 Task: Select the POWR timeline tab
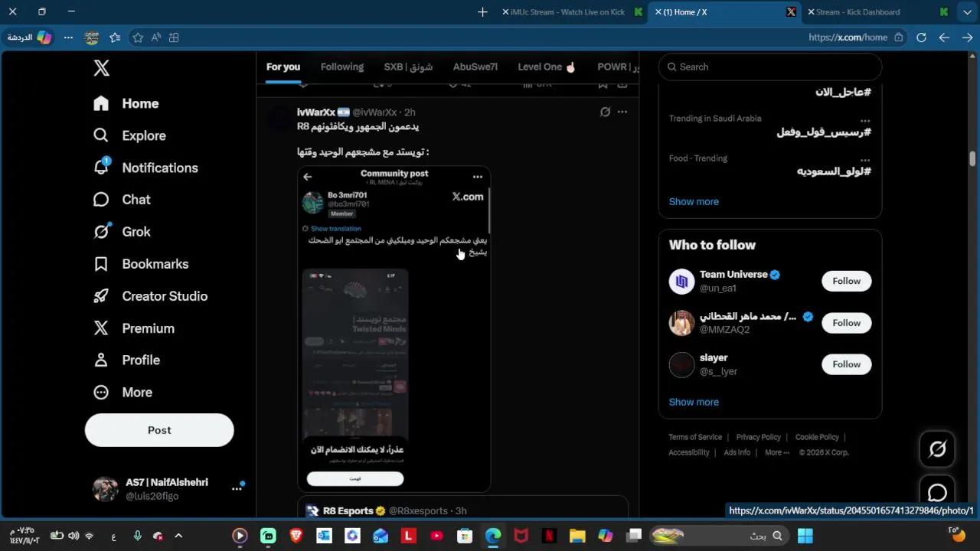(618, 67)
